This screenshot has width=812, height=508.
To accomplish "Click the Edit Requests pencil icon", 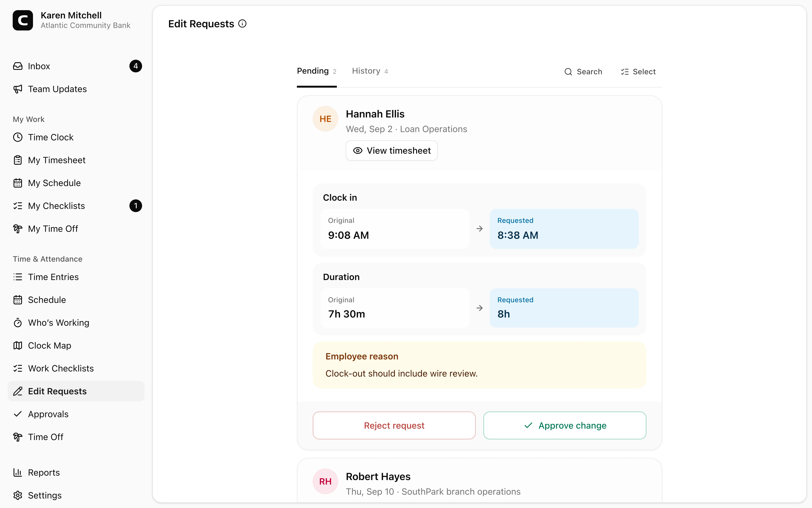I will (18, 391).
